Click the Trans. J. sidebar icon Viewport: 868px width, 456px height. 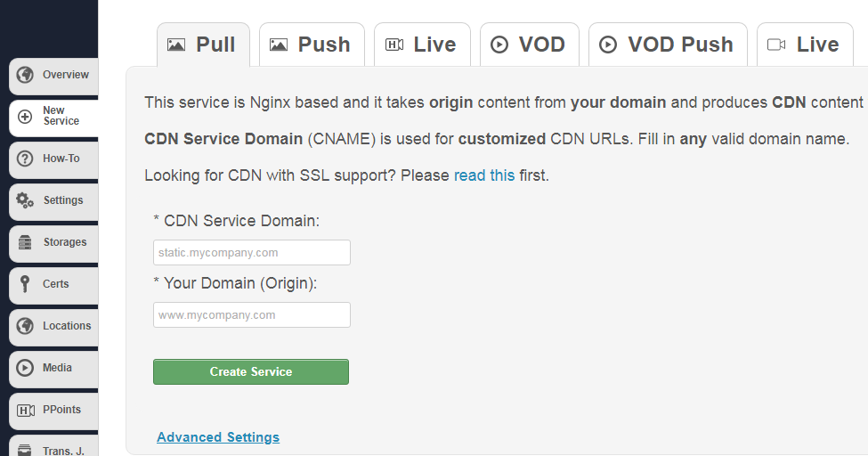[25, 450]
